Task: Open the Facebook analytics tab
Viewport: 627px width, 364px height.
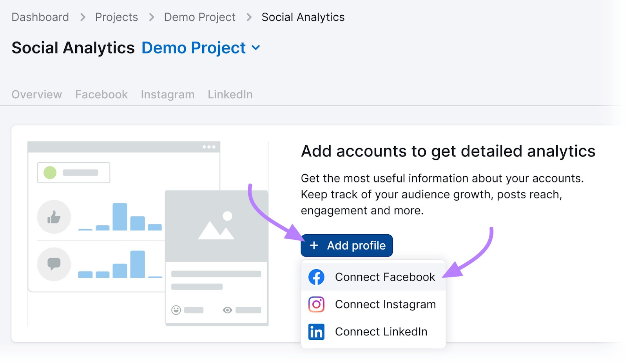Action: click(x=101, y=94)
